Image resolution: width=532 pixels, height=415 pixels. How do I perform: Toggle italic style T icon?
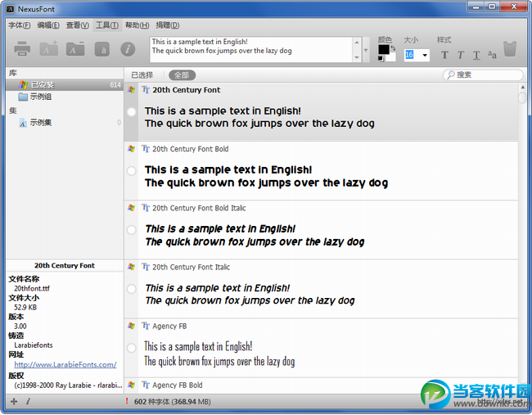point(461,55)
